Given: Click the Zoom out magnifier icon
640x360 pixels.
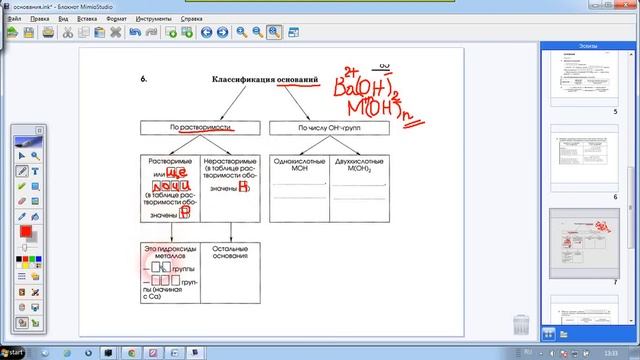Looking at the screenshot, I should click(258, 32).
